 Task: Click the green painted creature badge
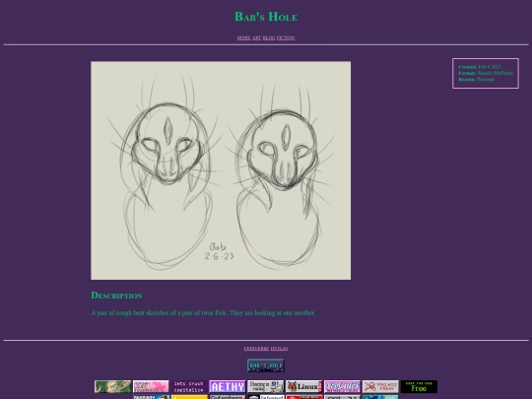113,386
